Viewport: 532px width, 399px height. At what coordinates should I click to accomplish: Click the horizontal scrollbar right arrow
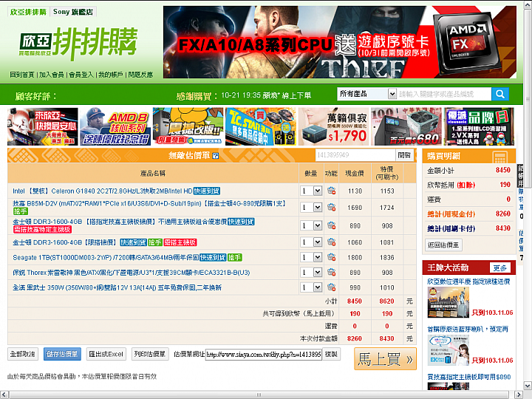click(x=519, y=395)
